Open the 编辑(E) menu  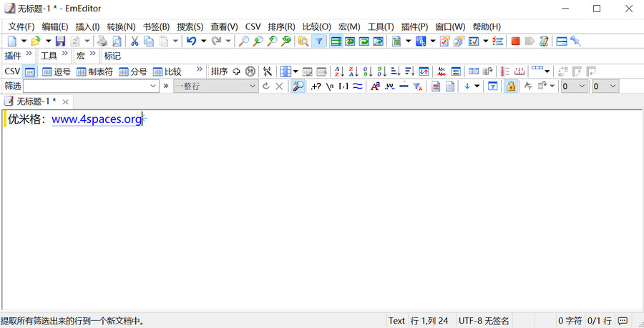coord(55,26)
